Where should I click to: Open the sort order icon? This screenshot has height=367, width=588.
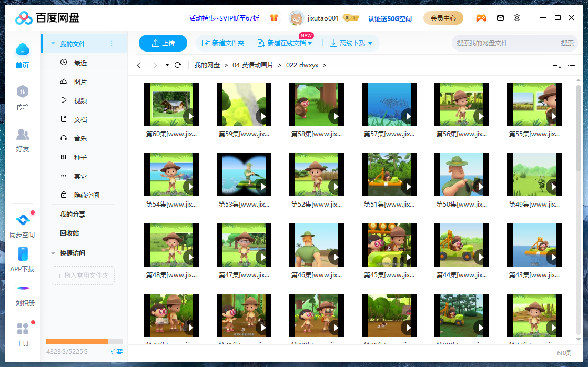[x=556, y=65]
